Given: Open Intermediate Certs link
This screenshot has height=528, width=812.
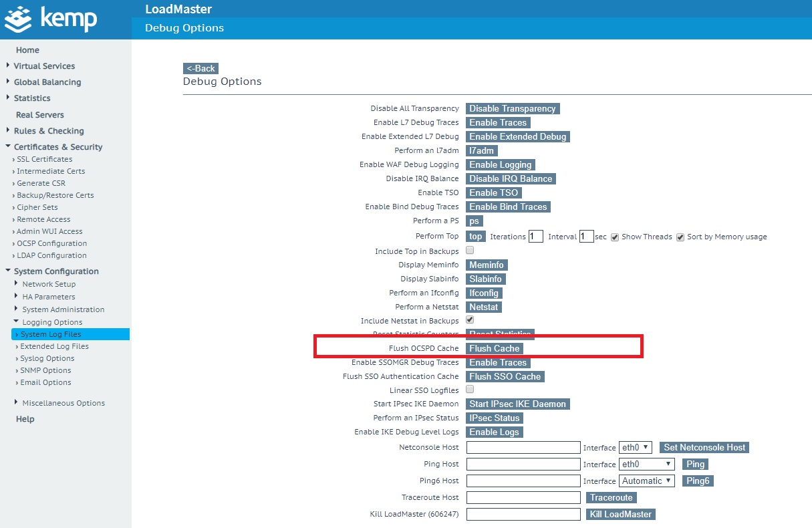Looking at the screenshot, I should [x=51, y=171].
